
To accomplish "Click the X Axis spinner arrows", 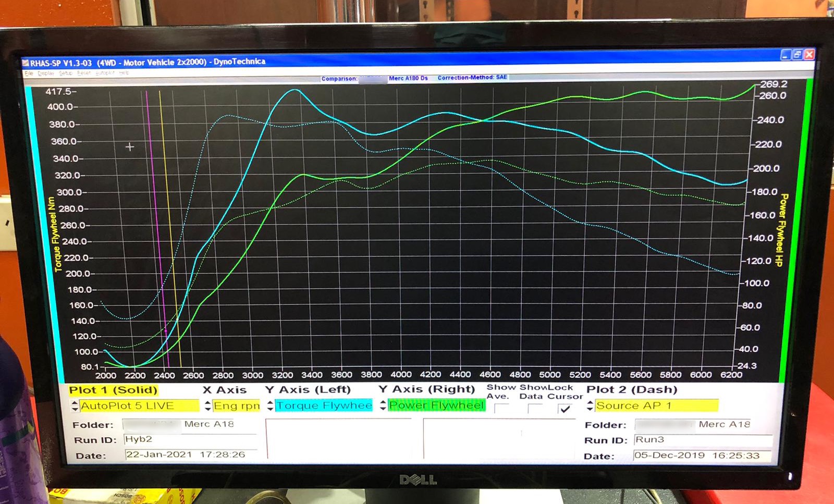I will tap(208, 406).
